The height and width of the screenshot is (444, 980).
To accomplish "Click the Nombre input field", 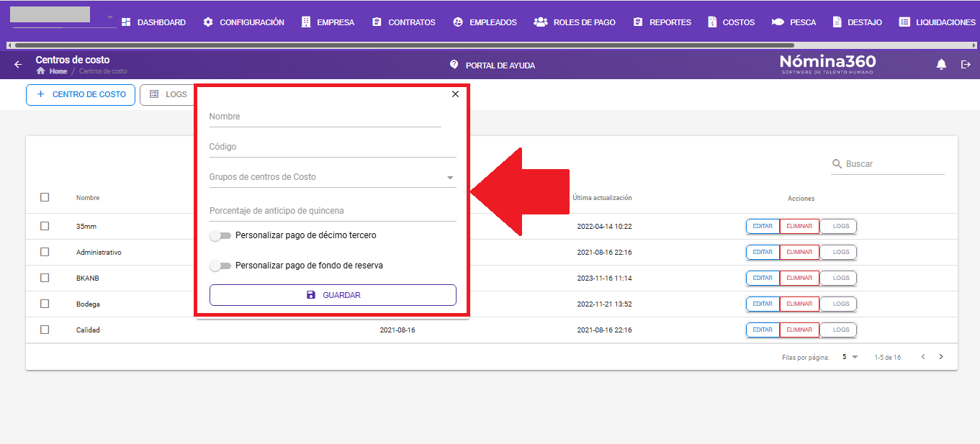I will (x=325, y=117).
